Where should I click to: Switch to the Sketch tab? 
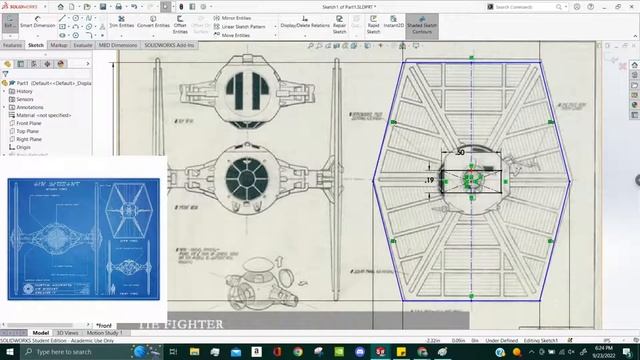pyautogui.click(x=36, y=45)
